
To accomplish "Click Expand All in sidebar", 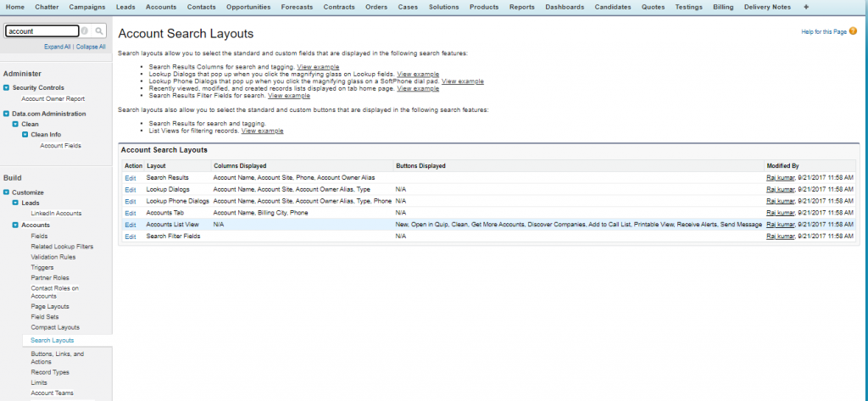I will click(58, 47).
